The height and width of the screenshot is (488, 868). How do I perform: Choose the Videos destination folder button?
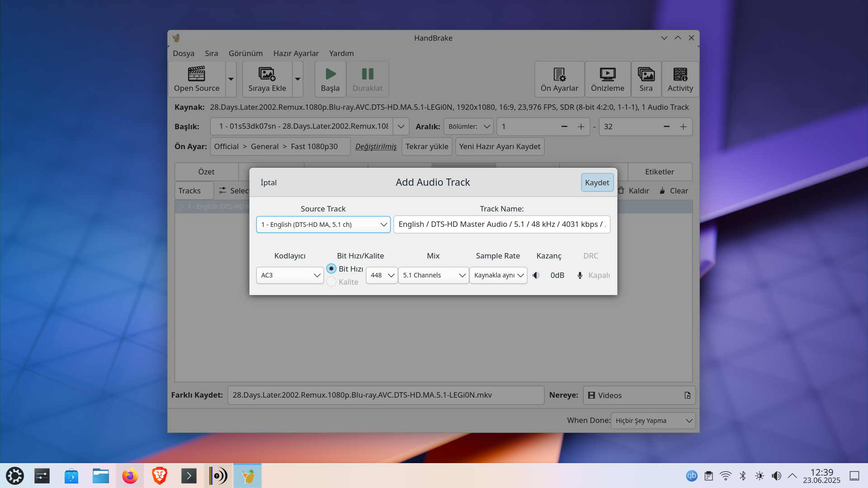click(639, 395)
